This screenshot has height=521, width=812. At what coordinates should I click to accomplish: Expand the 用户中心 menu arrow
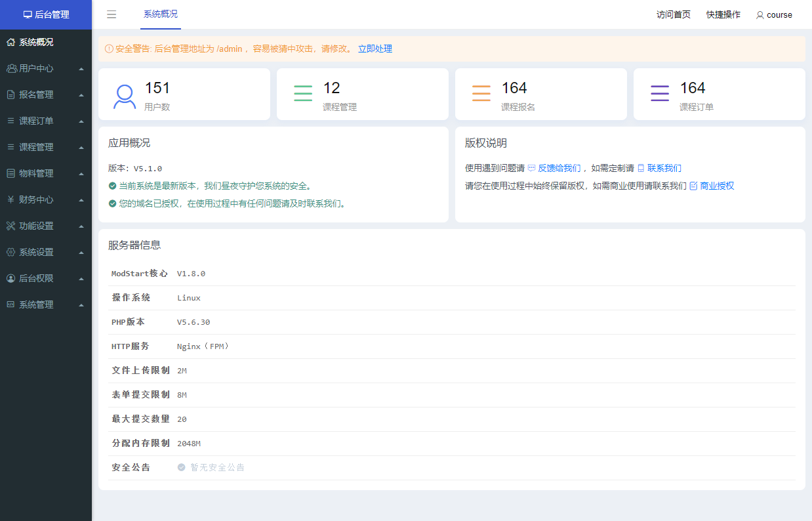tap(81, 69)
